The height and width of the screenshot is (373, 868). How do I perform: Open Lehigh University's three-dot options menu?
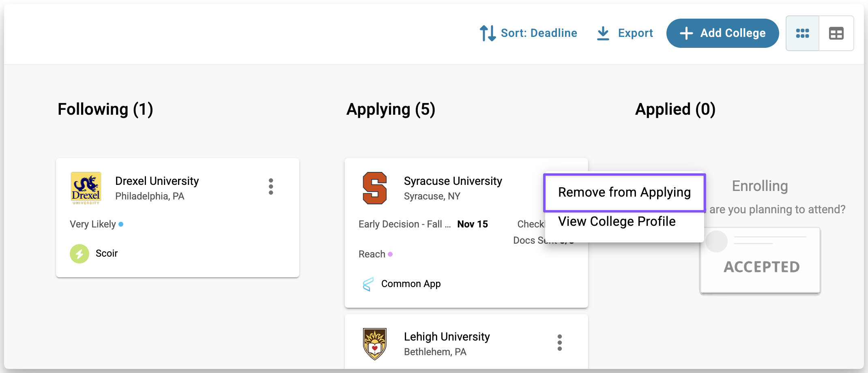(560, 343)
